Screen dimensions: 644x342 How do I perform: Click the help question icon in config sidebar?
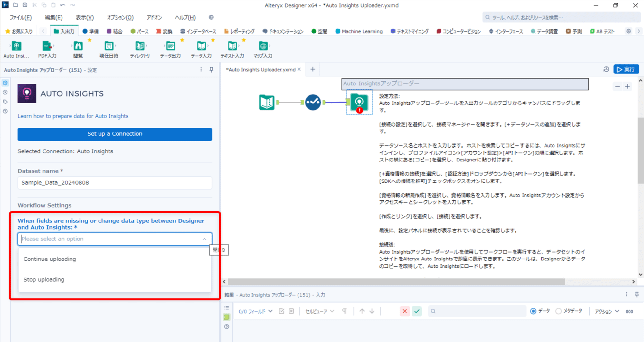[5, 111]
